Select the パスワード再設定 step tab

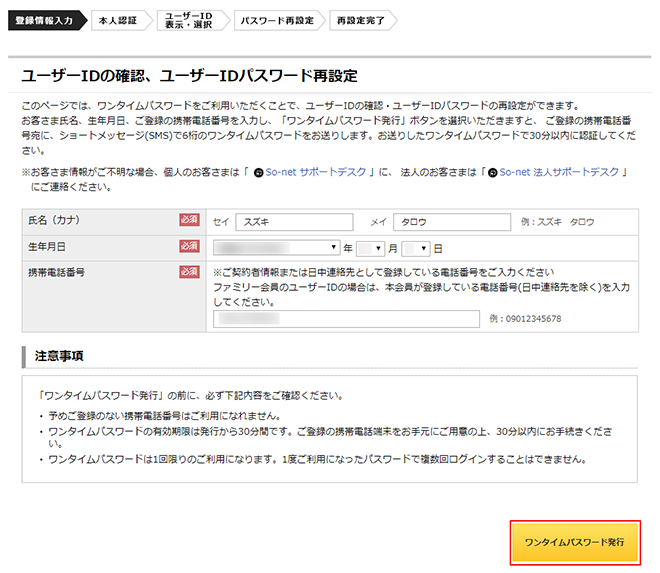[x=276, y=20]
